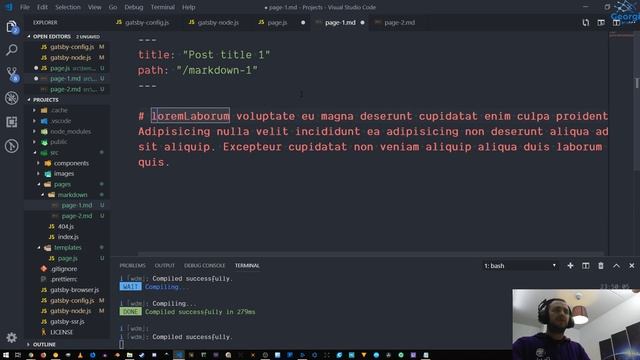
Task: Collapse the markdown folder
Action: (x=72, y=195)
